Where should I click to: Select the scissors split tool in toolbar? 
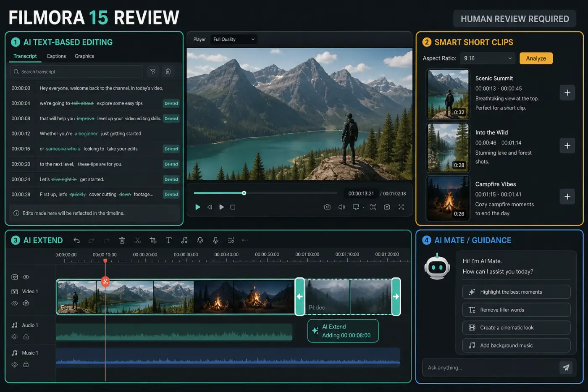[137, 240]
